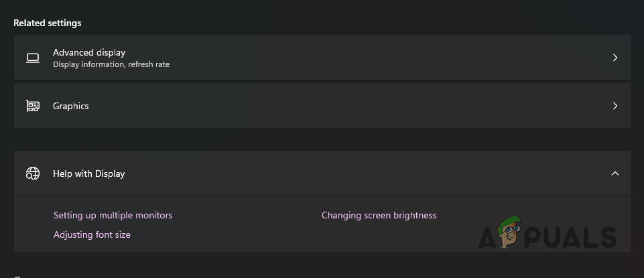The height and width of the screenshot is (278, 644).
Task: Click the Advanced display monitor icon
Action: [33, 58]
